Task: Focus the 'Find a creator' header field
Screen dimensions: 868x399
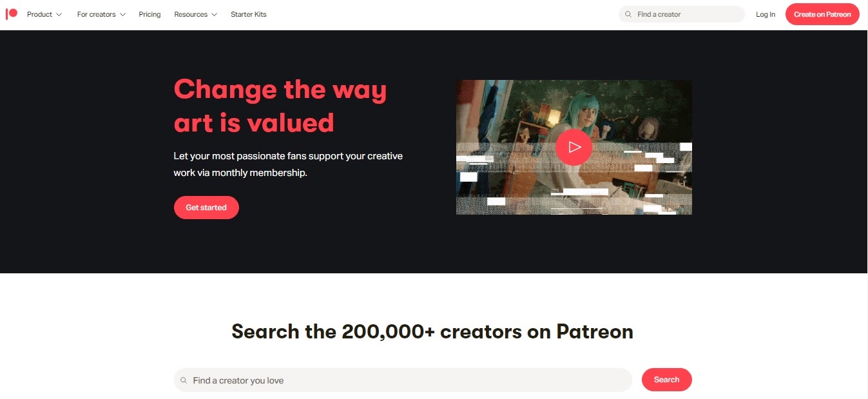Action: [x=682, y=14]
